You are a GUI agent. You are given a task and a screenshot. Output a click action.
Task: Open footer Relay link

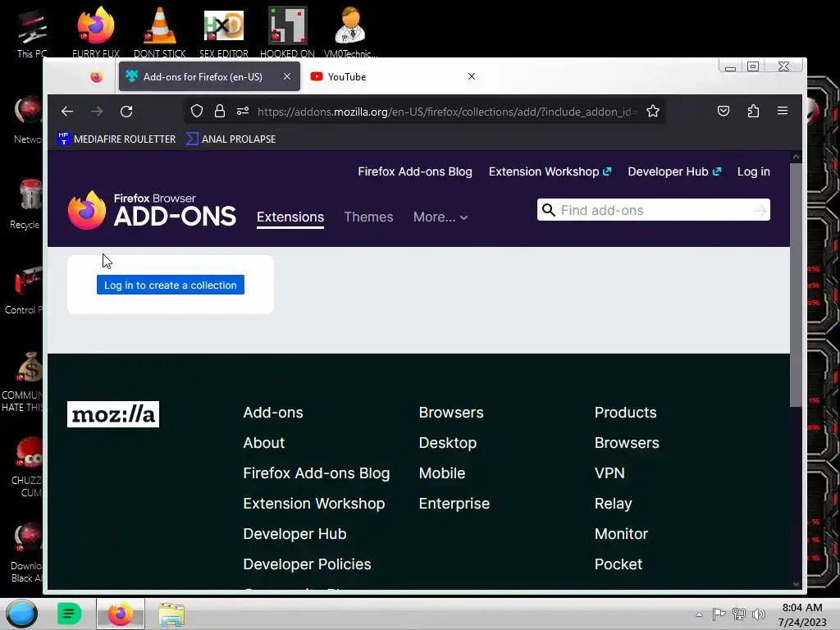click(614, 504)
